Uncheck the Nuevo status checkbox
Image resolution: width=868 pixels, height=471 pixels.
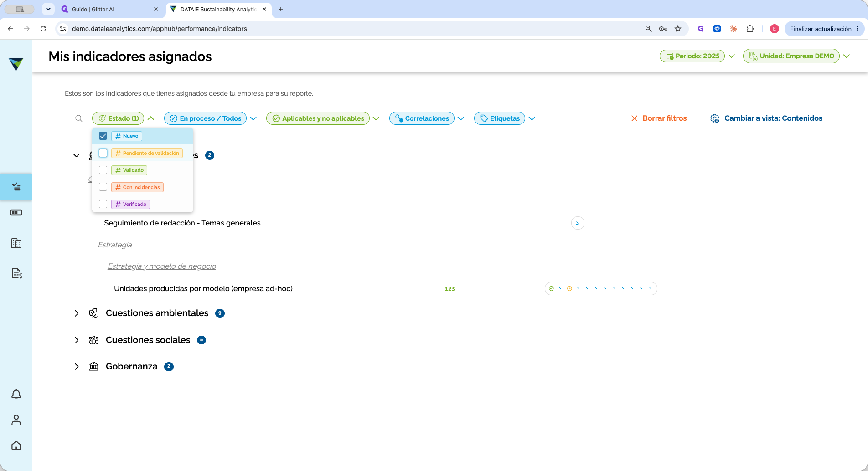pyautogui.click(x=103, y=136)
